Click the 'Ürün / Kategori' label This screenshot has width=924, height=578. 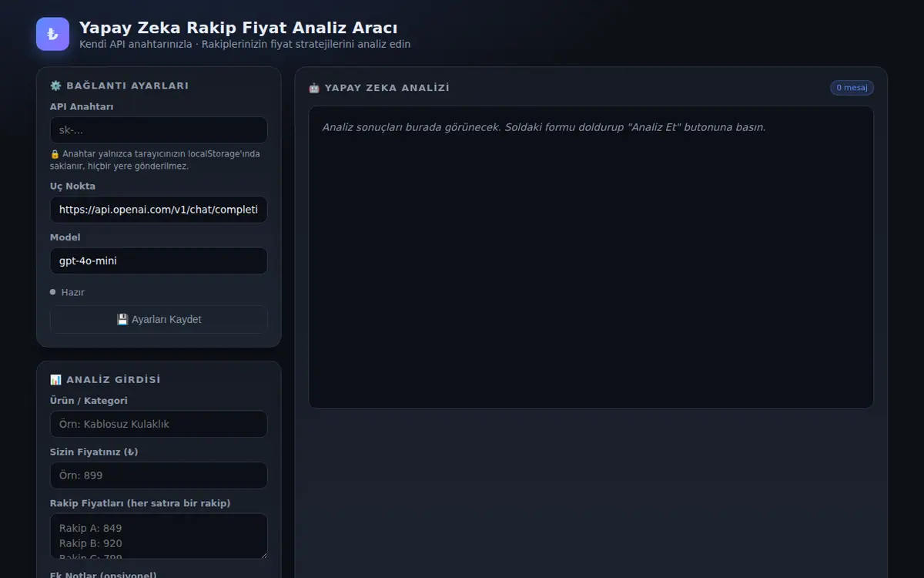tap(89, 401)
